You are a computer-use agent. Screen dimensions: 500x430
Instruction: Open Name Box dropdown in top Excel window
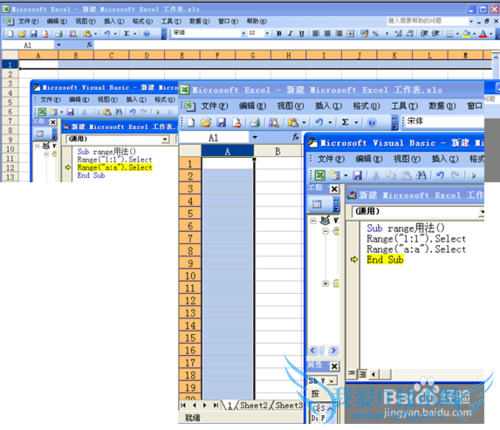(x=59, y=45)
